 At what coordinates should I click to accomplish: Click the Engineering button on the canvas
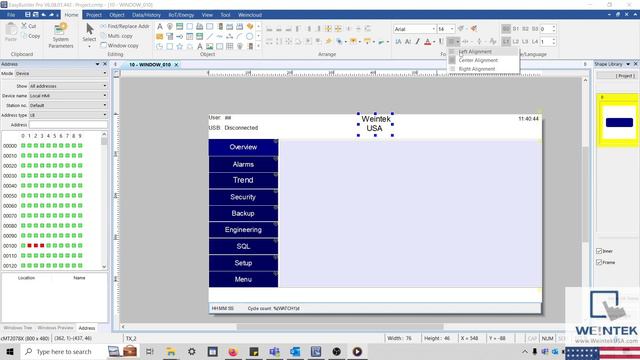click(x=243, y=230)
